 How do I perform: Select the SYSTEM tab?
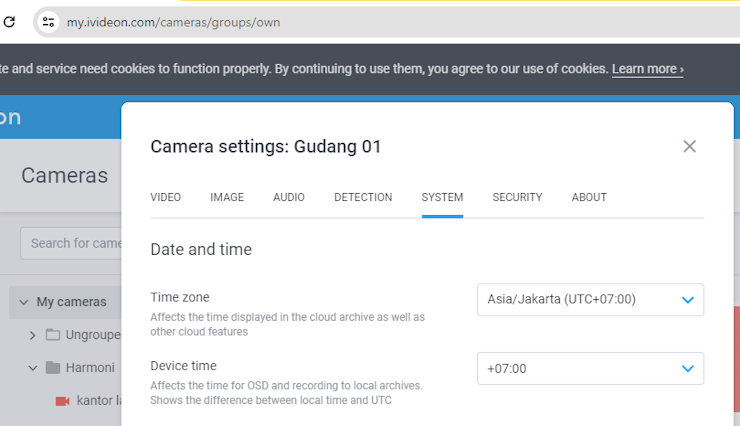(x=442, y=197)
